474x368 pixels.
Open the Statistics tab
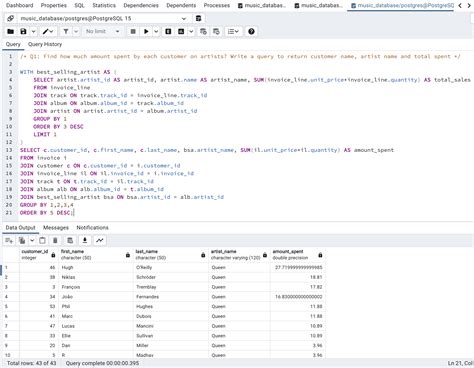(104, 5)
